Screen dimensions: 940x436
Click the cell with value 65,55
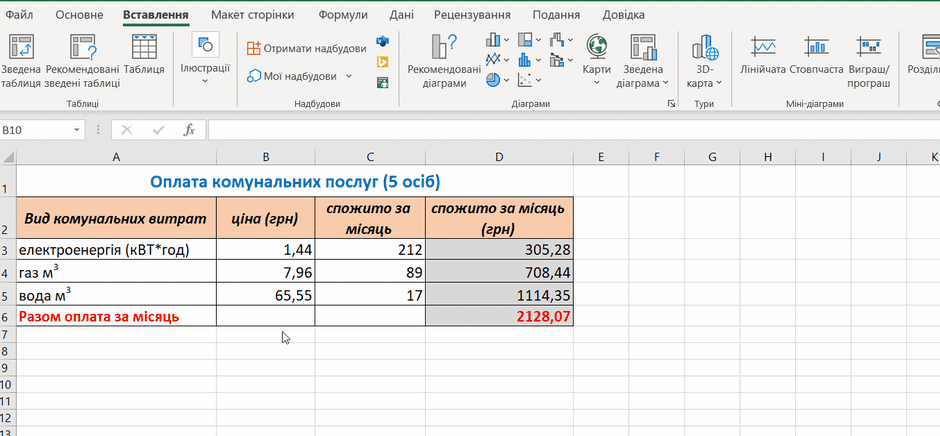266,294
